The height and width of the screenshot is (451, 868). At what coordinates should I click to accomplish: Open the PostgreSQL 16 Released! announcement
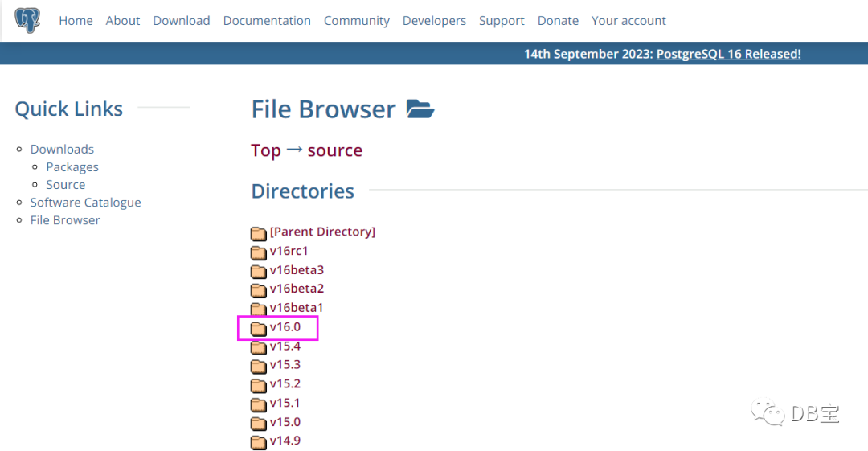point(728,54)
